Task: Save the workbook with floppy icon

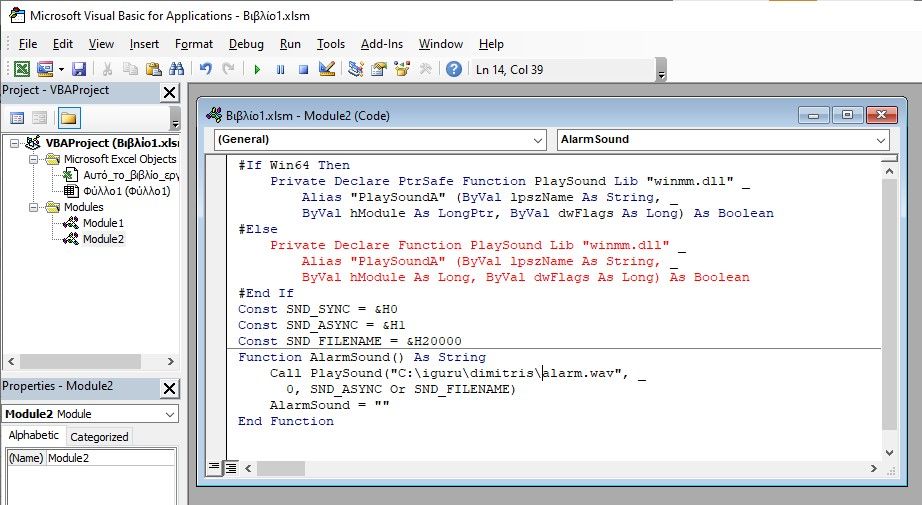Action: coord(79,69)
